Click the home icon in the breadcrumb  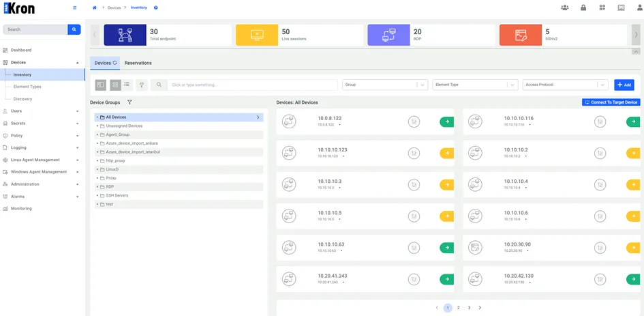click(95, 8)
